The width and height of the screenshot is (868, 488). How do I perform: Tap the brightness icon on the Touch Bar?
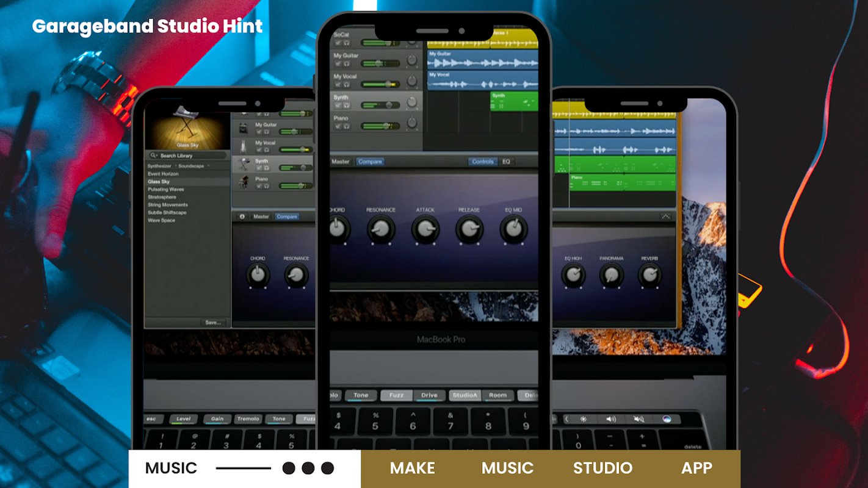pos(584,419)
